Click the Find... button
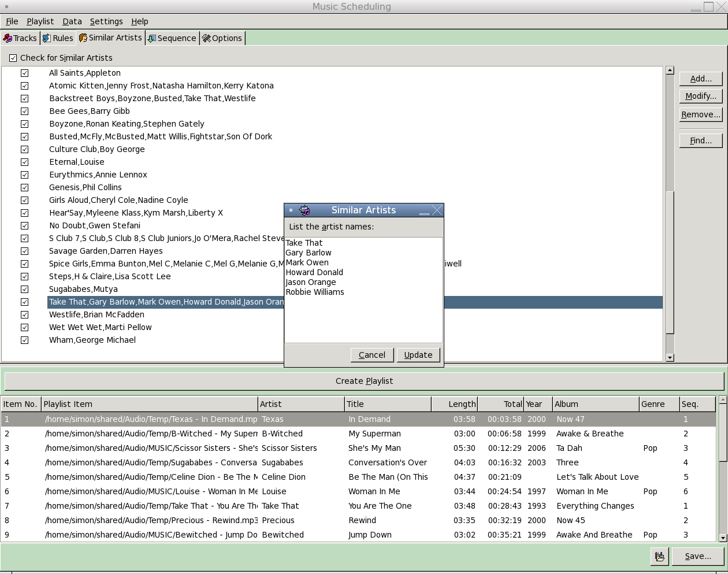The image size is (728, 574). [701, 140]
